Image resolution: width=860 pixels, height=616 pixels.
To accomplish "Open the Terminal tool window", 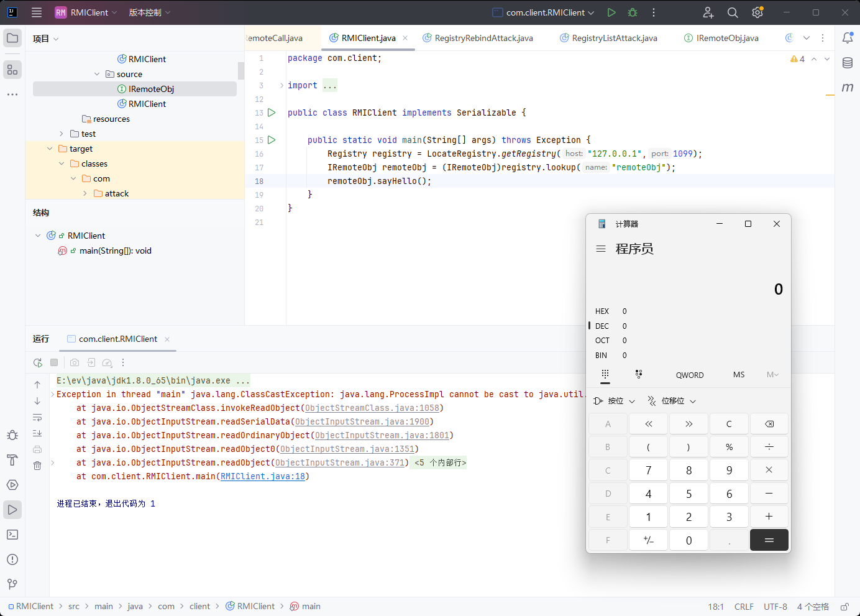I will [12, 535].
